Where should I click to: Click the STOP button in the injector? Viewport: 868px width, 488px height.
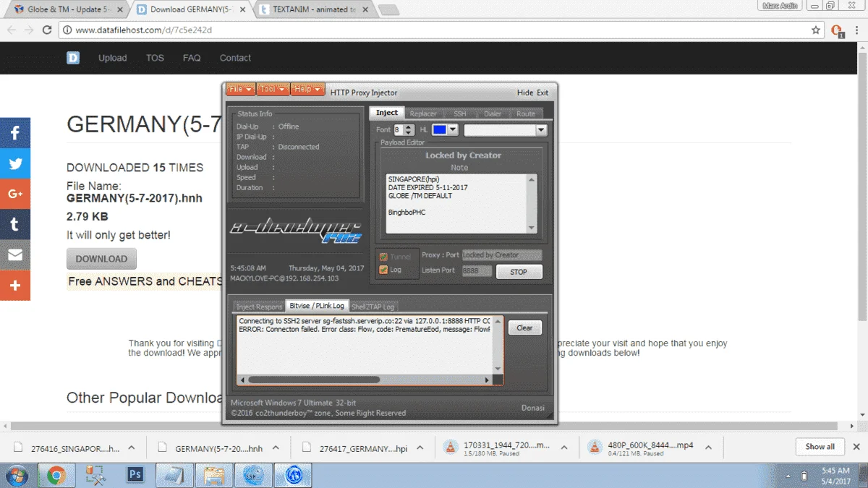click(x=519, y=273)
